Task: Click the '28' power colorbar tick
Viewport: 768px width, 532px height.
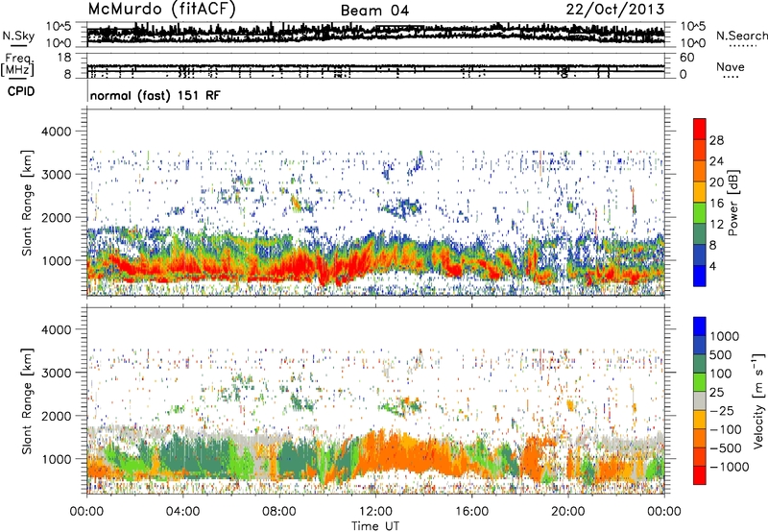Action: pos(716,140)
